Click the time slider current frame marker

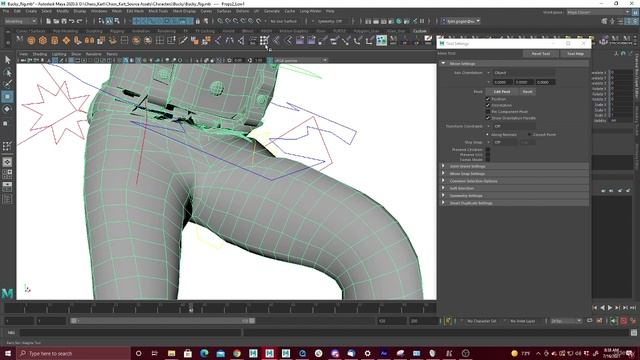pyautogui.click(x=191, y=308)
